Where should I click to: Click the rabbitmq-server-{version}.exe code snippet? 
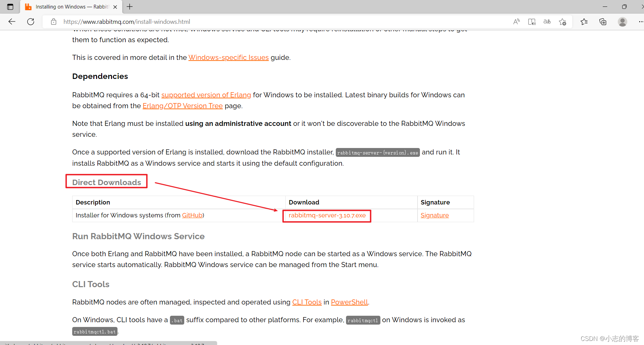click(x=378, y=153)
